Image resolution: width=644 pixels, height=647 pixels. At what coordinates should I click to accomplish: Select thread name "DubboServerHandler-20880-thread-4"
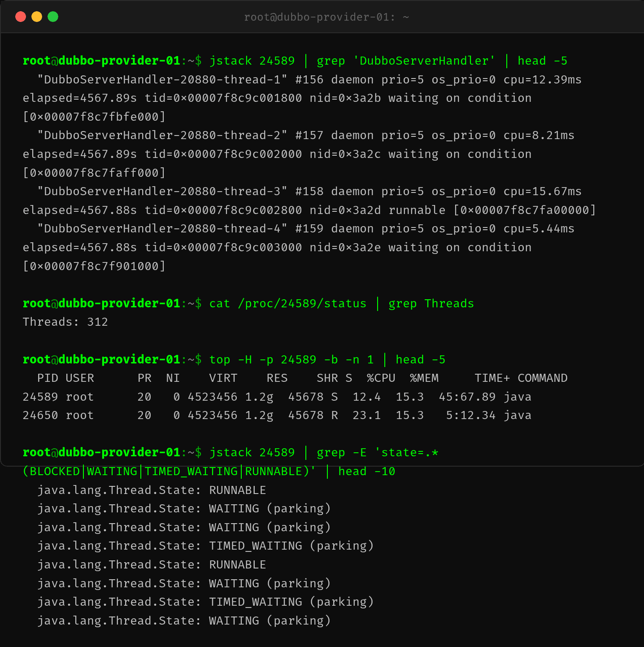click(x=162, y=228)
